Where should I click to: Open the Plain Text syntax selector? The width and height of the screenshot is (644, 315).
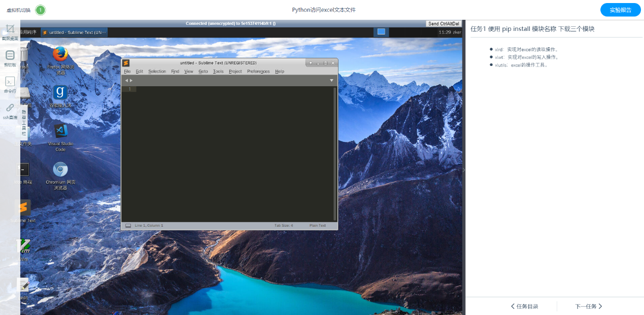pyautogui.click(x=317, y=226)
